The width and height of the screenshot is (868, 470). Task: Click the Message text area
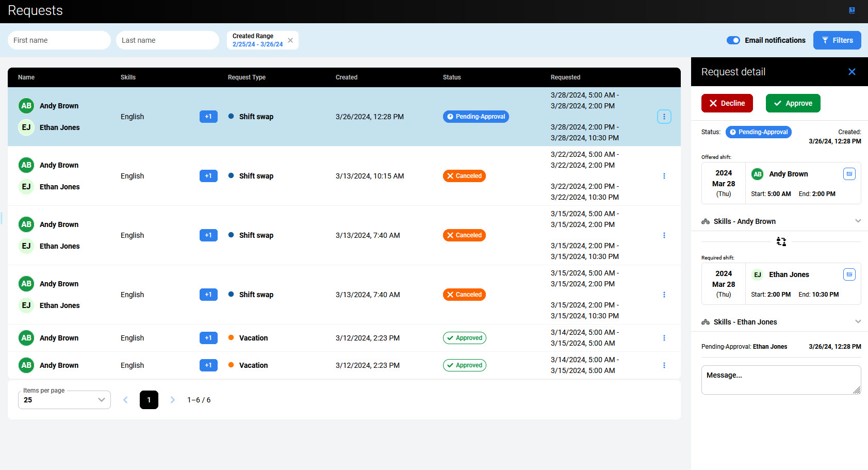(781, 380)
